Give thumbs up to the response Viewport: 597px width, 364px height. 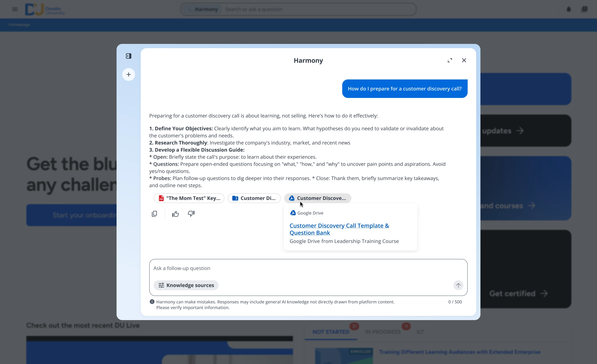tap(175, 214)
